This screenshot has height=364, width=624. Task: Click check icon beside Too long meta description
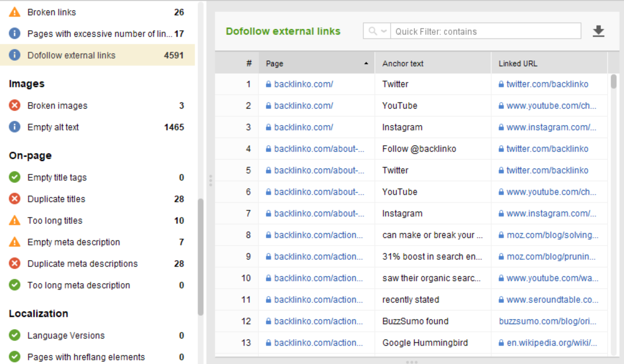15,285
